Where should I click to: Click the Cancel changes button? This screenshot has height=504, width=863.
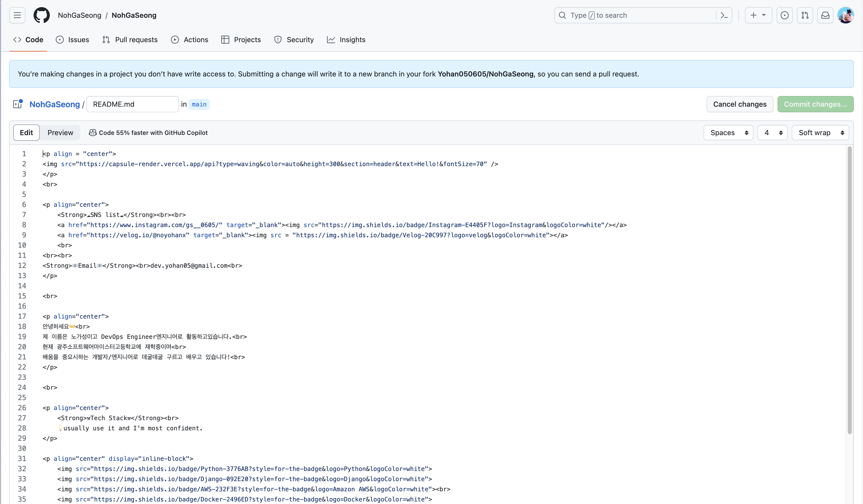click(740, 104)
